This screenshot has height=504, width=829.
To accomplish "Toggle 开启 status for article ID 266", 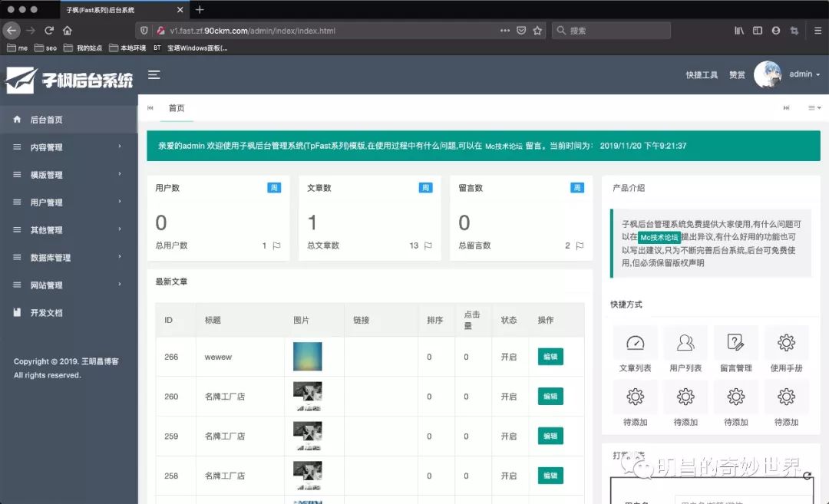I will (508, 356).
